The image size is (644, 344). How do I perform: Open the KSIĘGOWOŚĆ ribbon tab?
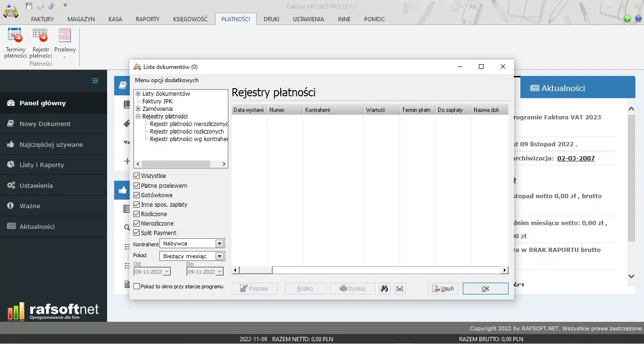click(191, 19)
